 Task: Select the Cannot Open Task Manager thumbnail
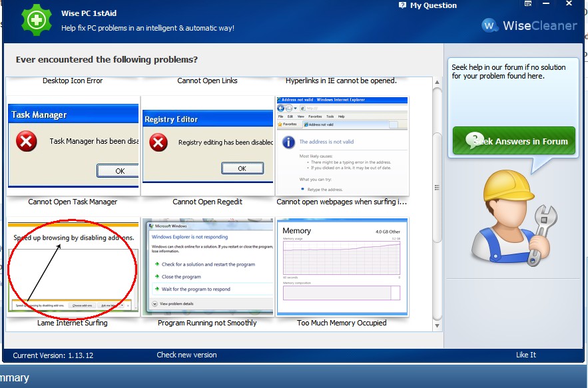coord(73,146)
